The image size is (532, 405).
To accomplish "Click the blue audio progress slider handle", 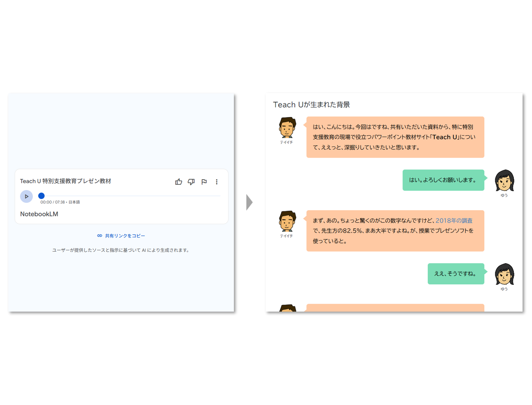I will [42, 196].
